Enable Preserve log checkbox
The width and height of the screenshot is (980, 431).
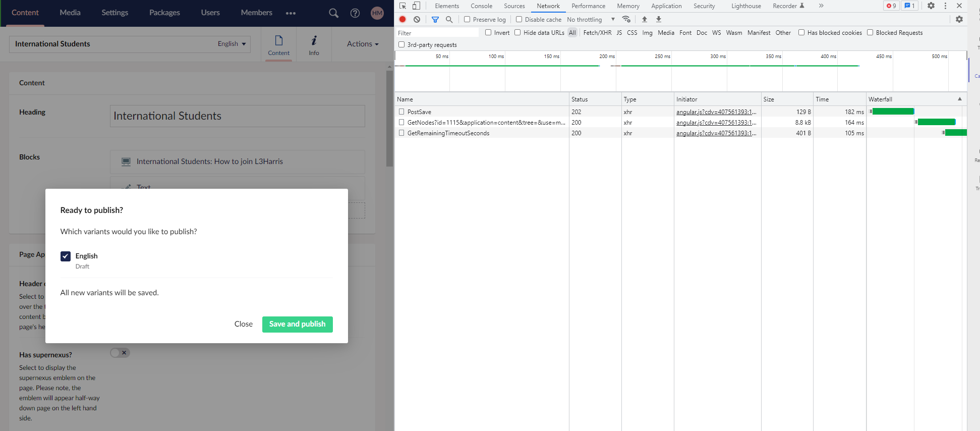(467, 19)
